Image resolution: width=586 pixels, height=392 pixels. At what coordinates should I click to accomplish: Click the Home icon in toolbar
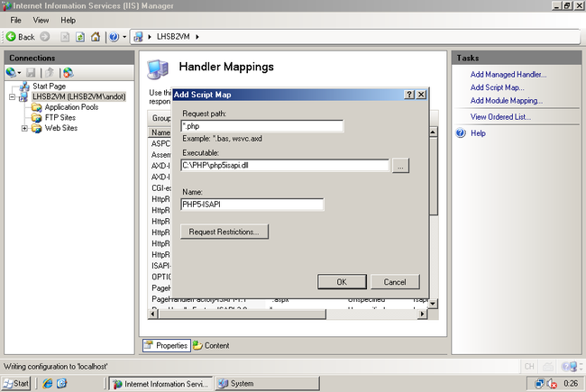[x=96, y=37]
